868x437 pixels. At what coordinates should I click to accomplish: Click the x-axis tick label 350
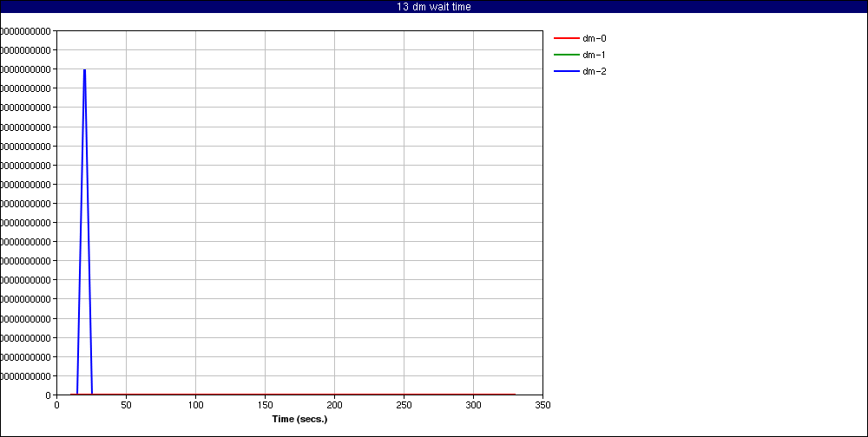pos(543,405)
